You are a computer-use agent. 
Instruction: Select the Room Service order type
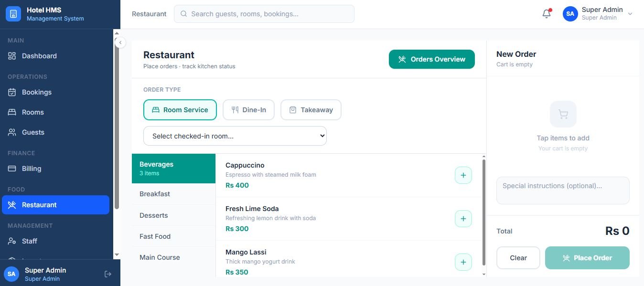point(180,110)
